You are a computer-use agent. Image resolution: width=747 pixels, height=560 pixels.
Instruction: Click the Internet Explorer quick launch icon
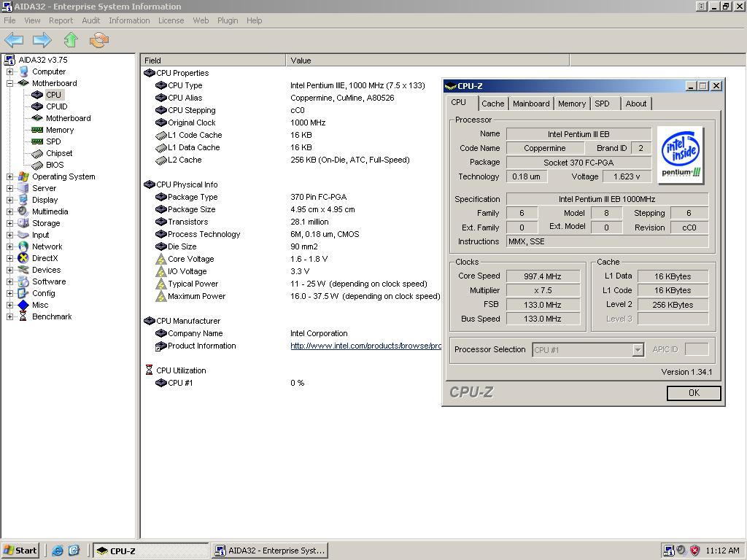tap(58, 551)
